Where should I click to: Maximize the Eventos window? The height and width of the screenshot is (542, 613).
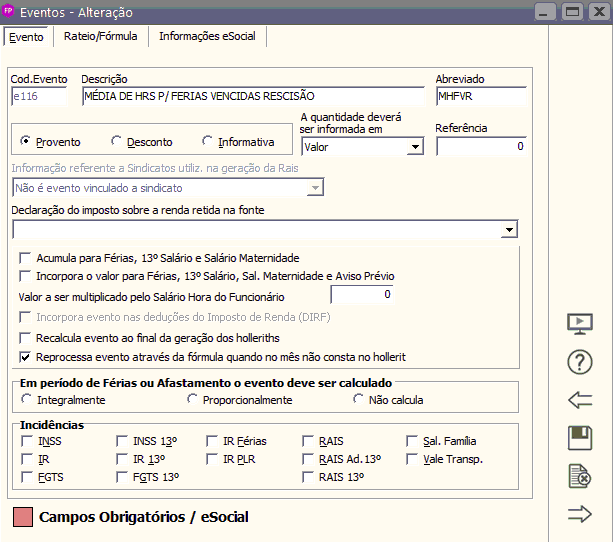572,11
